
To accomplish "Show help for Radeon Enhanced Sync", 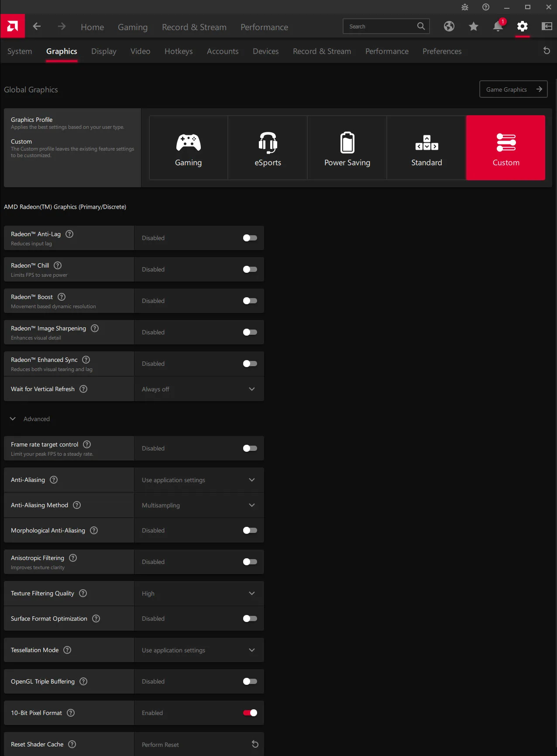I will pos(86,360).
